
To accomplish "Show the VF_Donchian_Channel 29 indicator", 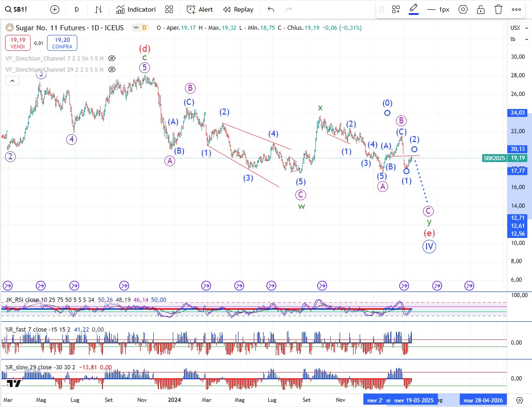I will coord(112,69).
